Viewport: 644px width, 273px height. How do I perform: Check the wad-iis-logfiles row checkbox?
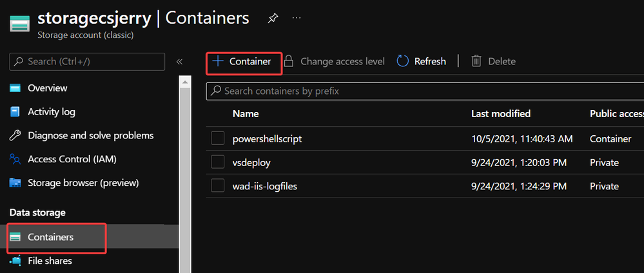[217, 186]
